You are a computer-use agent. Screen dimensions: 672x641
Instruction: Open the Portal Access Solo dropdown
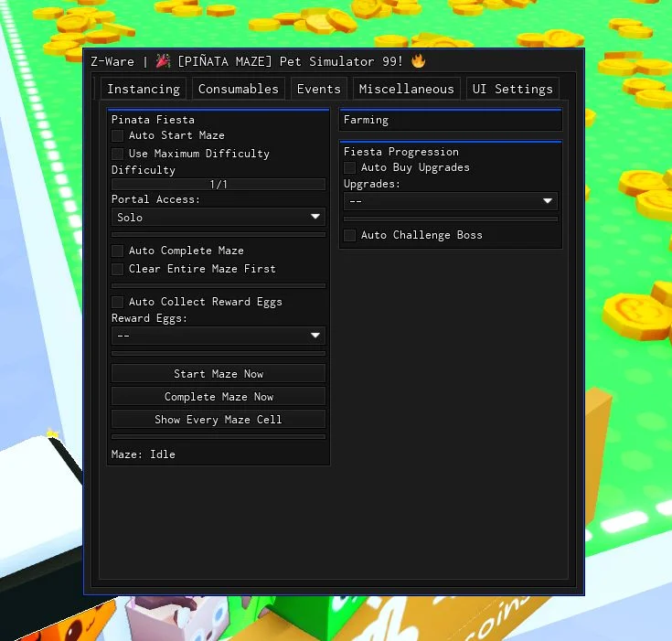point(219,217)
